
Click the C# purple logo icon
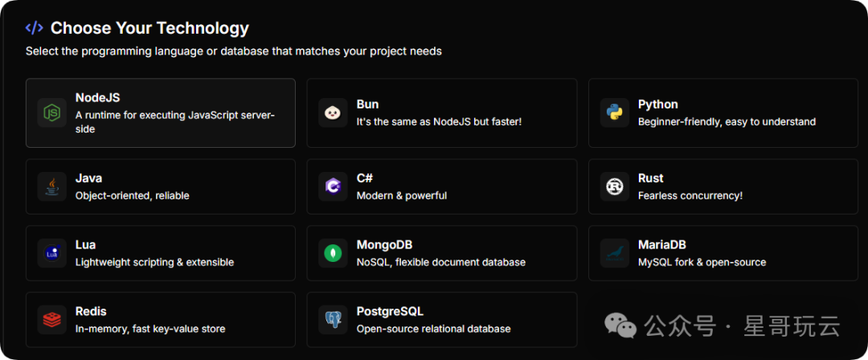coord(333,186)
